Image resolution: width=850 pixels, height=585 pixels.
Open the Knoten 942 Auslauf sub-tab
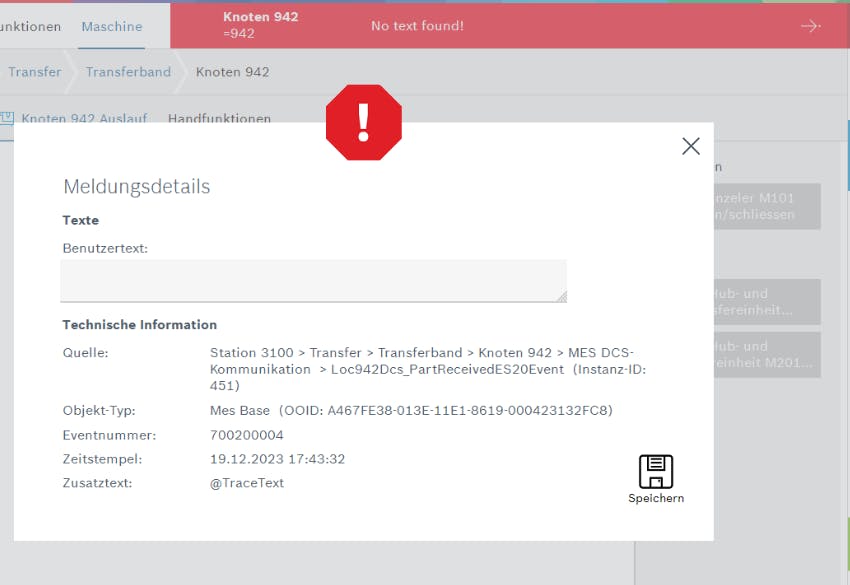pos(84,118)
